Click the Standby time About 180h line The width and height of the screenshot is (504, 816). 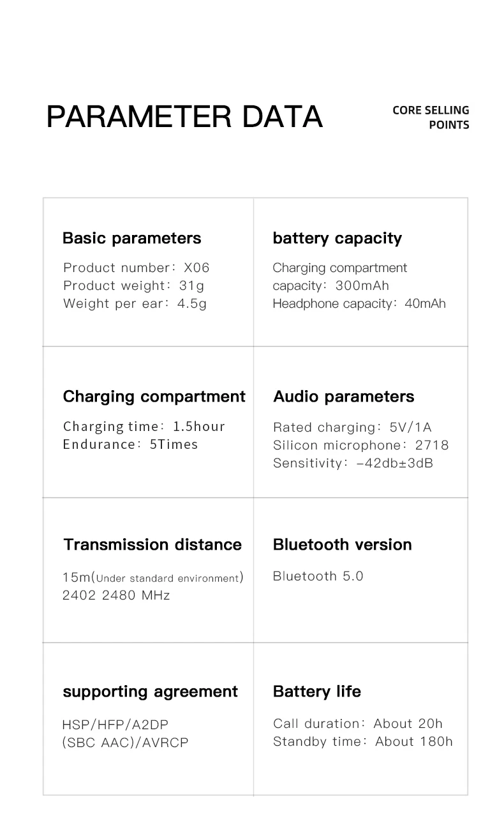point(363,741)
